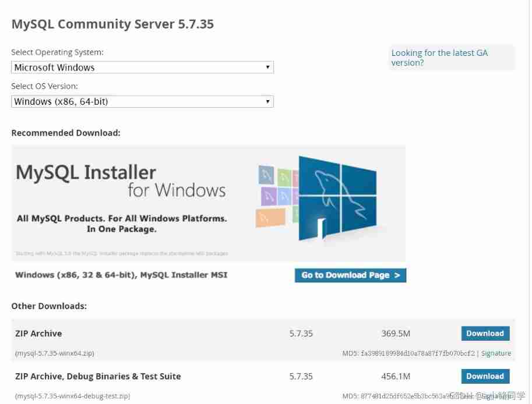
Task: Click the Go to Download Page button
Action: (x=350, y=275)
